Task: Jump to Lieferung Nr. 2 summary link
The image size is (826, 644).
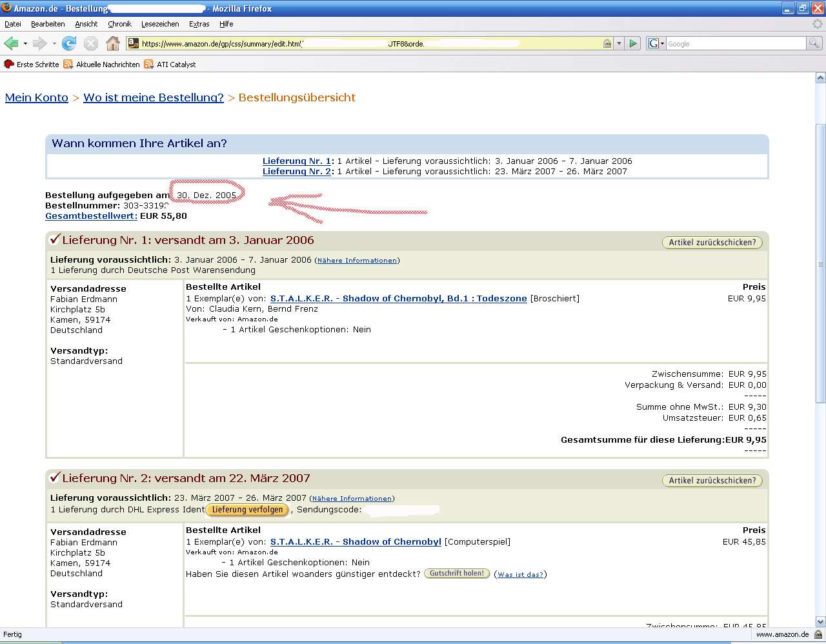Action: point(297,172)
